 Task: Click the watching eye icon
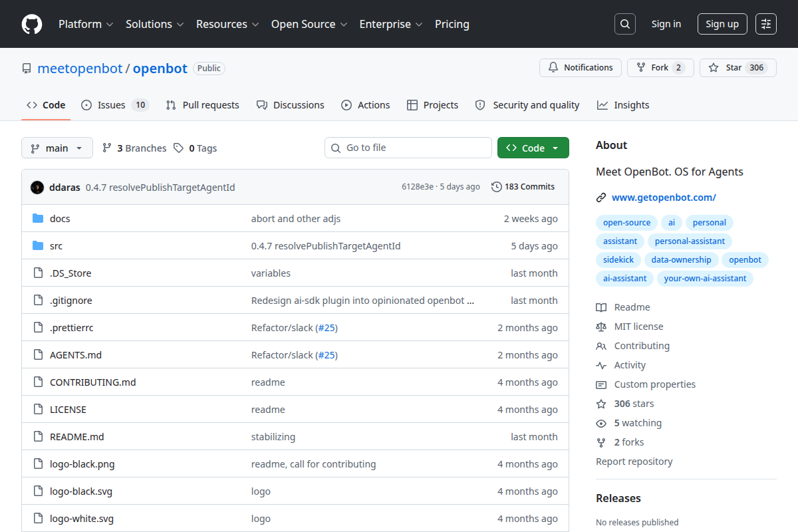(x=601, y=423)
